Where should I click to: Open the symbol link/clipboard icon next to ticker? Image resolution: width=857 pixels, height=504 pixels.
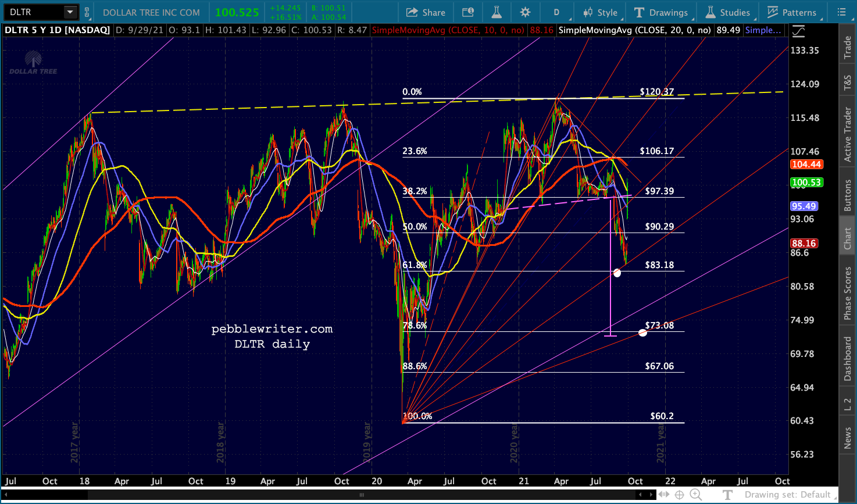tap(87, 12)
